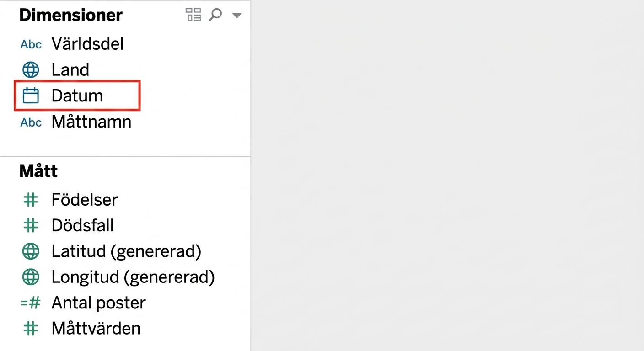Select the Födelser measure
The image size is (644, 351).
[85, 200]
